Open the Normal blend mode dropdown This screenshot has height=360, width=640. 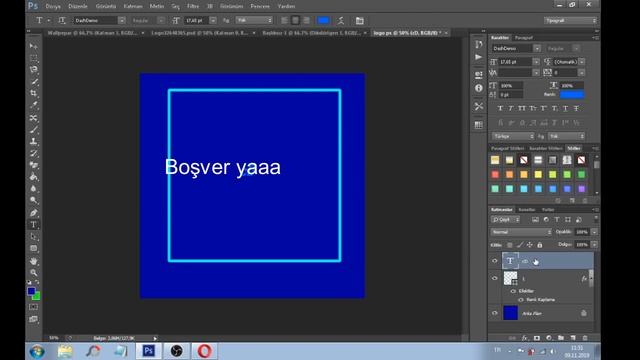(x=521, y=232)
